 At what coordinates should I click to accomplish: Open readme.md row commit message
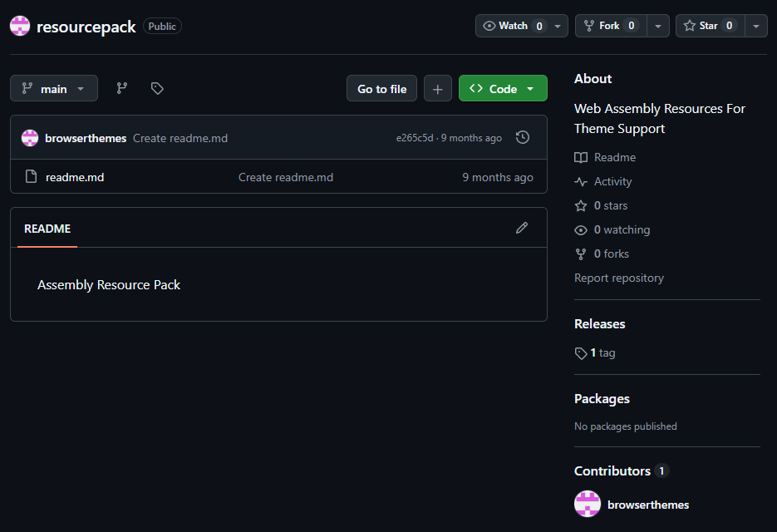(x=286, y=177)
